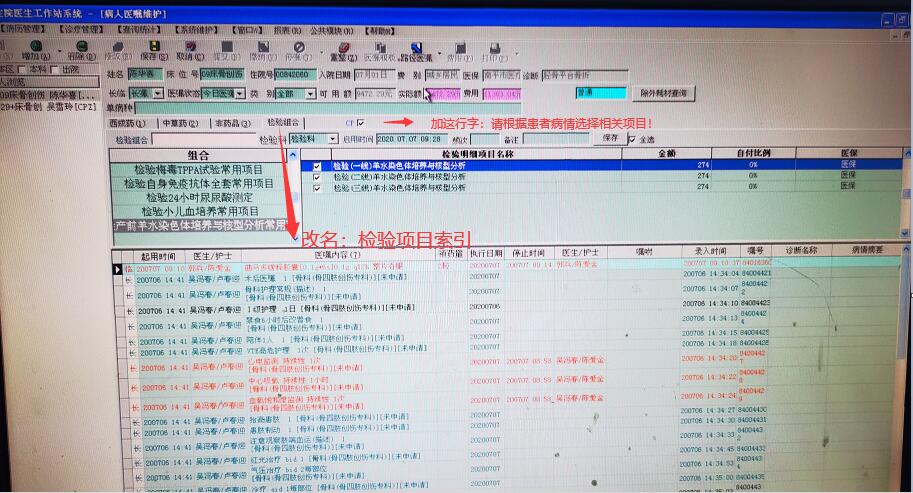This screenshot has height=493, width=913.
Task: Uncheck 检验(二线)羊水染色体培养与核型分析 row checkbox
Action: 317,177
